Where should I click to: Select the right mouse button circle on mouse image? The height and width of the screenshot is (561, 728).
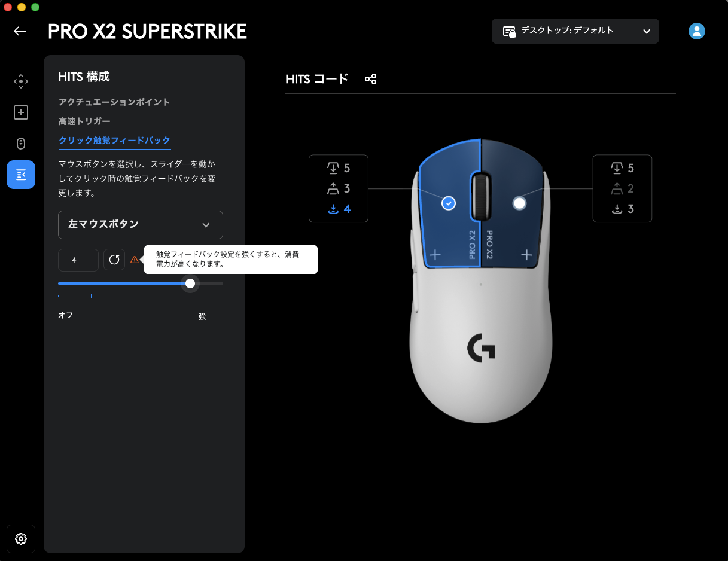click(518, 203)
